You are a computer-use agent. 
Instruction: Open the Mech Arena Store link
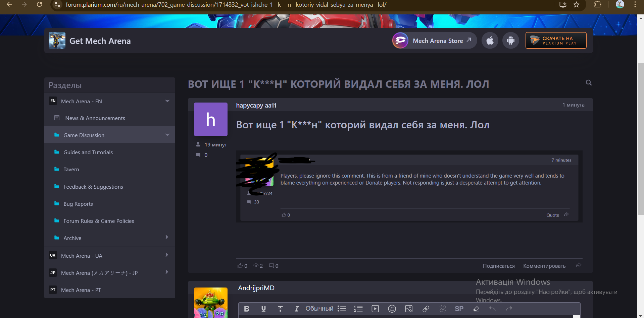tap(435, 41)
